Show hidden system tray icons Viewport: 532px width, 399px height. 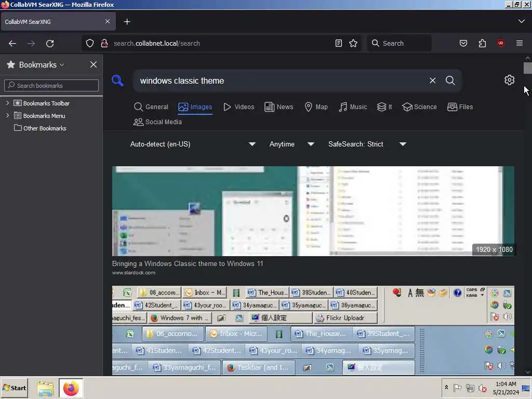coord(446,388)
